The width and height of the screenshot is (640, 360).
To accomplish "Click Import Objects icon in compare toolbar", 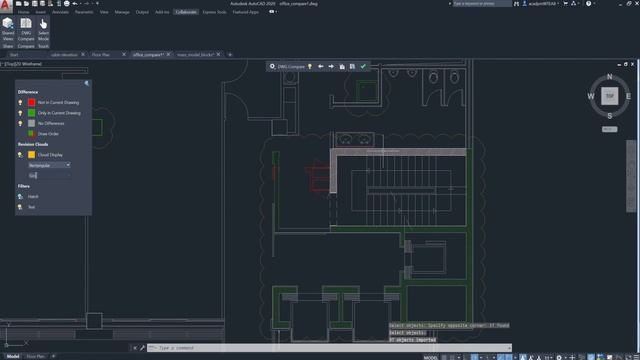I will click(342, 66).
